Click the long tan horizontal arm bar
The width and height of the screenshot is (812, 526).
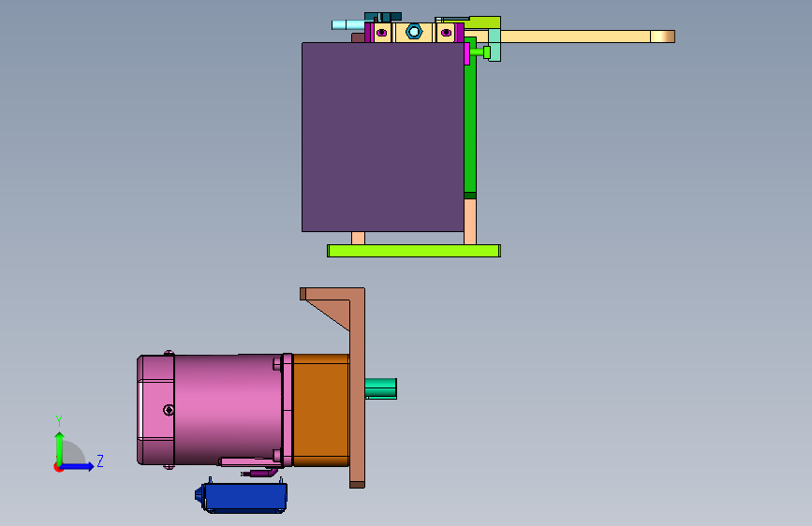[x=575, y=37]
